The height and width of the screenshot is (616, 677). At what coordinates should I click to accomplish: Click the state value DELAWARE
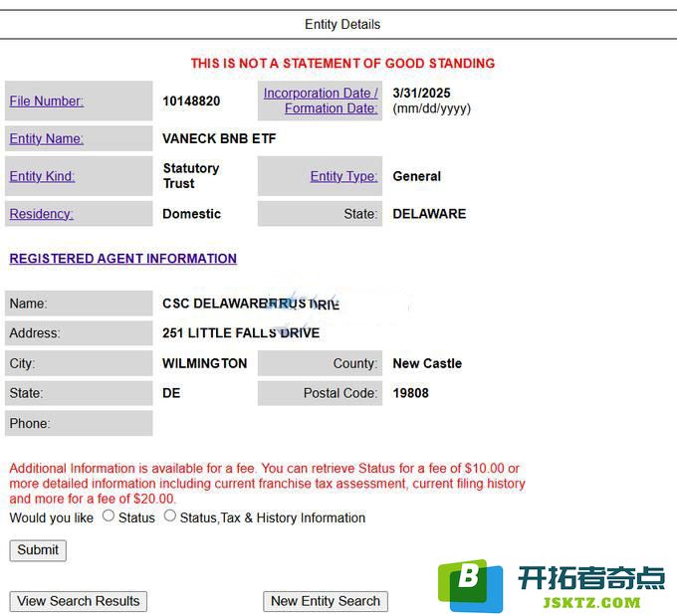coord(429,214)
